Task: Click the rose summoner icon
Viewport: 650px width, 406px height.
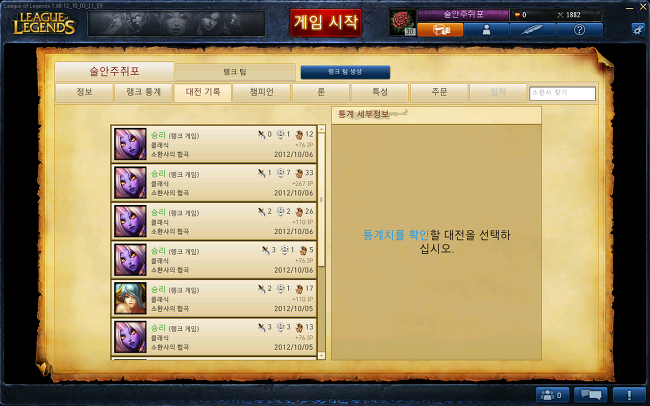Action: pos(403,22)
